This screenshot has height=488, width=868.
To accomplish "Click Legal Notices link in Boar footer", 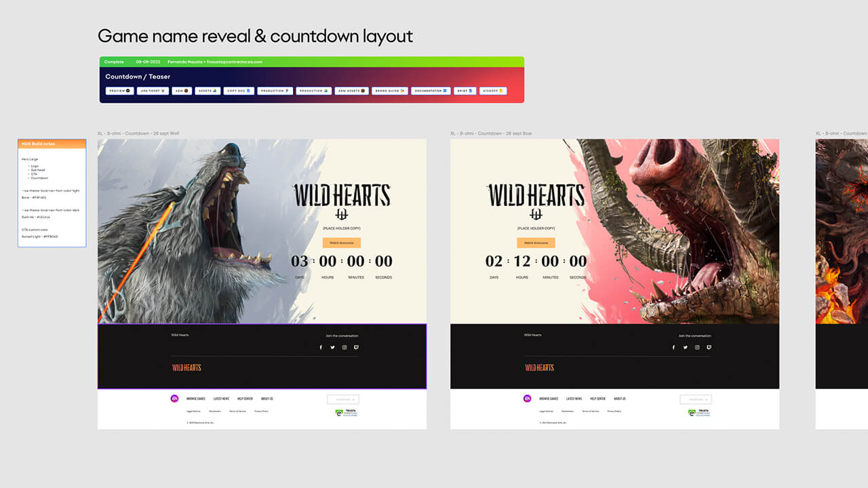I will tap(546, 411).
